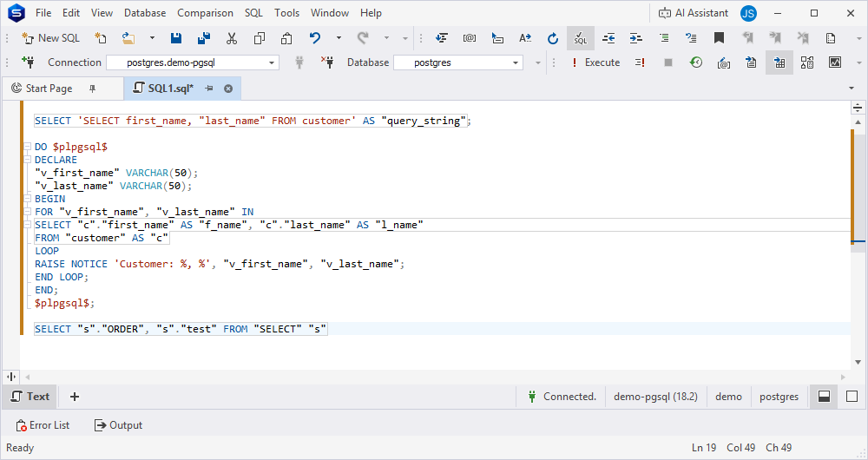Toggle horizontal split pane layout icon
This screenshot has width=868, height=460.
825,397
